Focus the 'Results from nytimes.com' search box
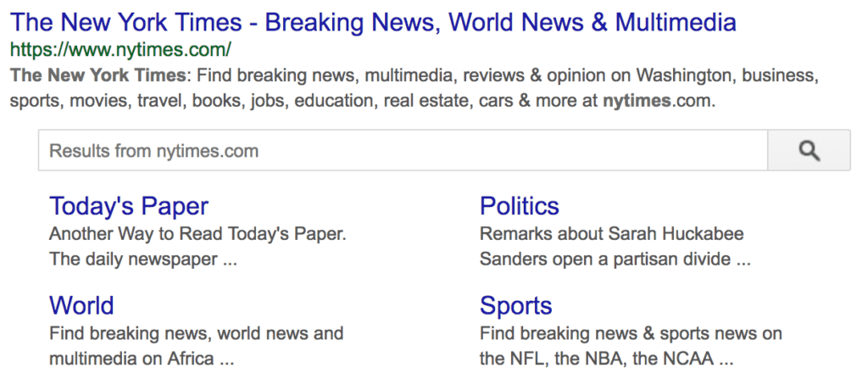Image resolution: width=868 pixels, height=390 pixels. pyautogui.click(x=403, y=151)
